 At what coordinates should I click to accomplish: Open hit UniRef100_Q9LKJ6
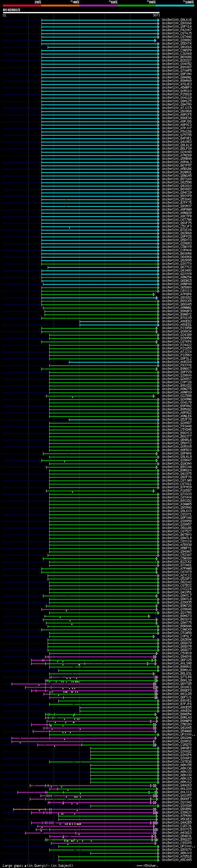[176, 20]
